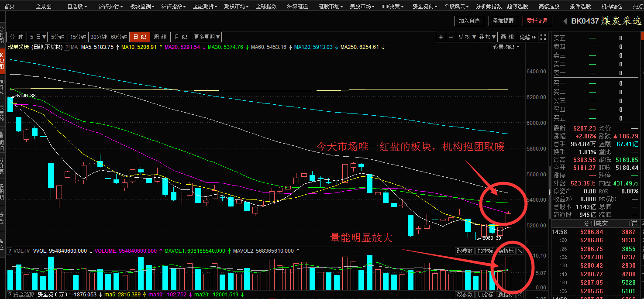Expand the 资金流向 menu
This screenshot has height=299, width=644.
pyautogui.click(x=425, y=7)
